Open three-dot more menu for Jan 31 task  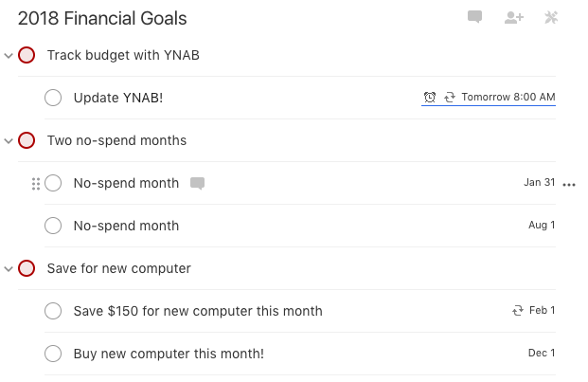[569, 185]
